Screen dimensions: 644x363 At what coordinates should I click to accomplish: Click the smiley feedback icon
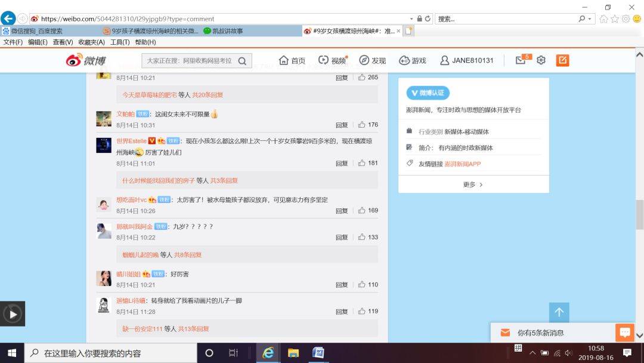(x=637, y=19)
